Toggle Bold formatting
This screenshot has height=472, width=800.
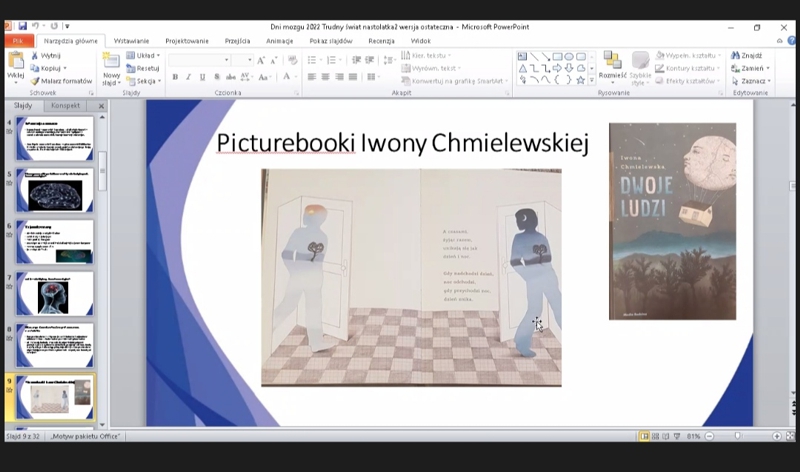(x=175, y=77)
